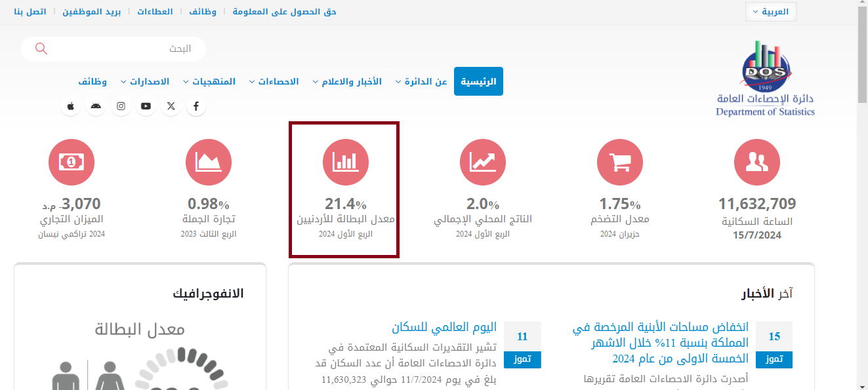868x390 pixels.
Task: Open the YouTube channel icon
Action: [x=146, y=106]
